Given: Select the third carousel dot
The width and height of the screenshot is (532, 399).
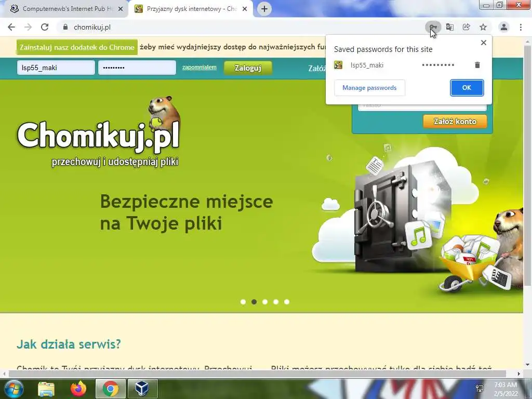Looking at the screenshot, I should (x=265, y=302).
